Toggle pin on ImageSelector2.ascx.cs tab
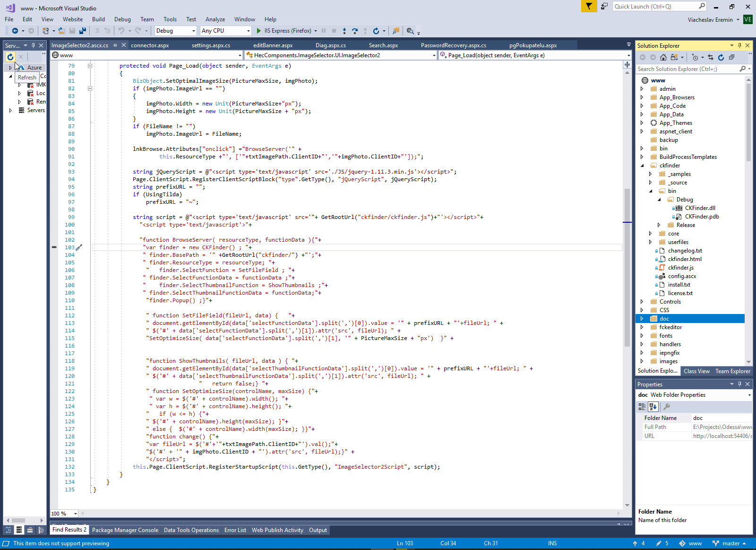The height and width of the screenshot is (550, 756). 115,45
